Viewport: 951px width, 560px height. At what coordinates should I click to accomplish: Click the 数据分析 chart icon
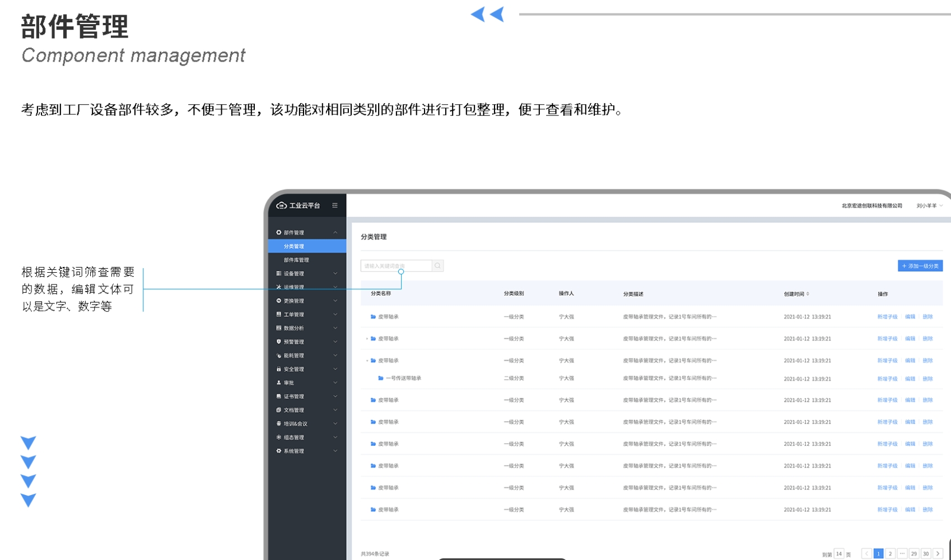279,328
